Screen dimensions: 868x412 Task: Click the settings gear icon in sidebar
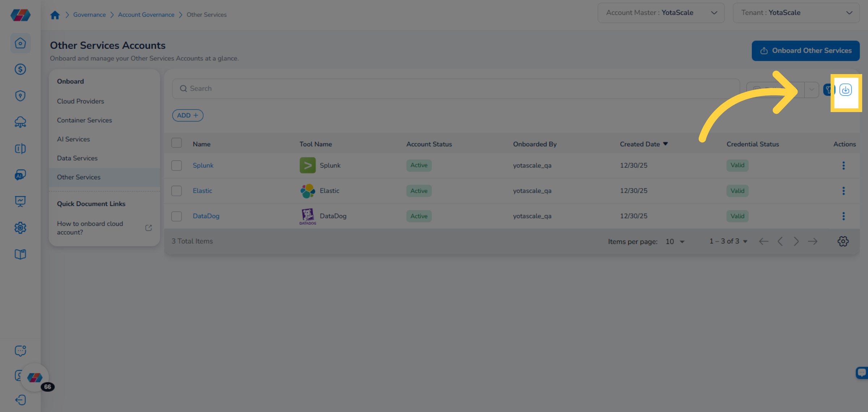click(x=21, y=228)
